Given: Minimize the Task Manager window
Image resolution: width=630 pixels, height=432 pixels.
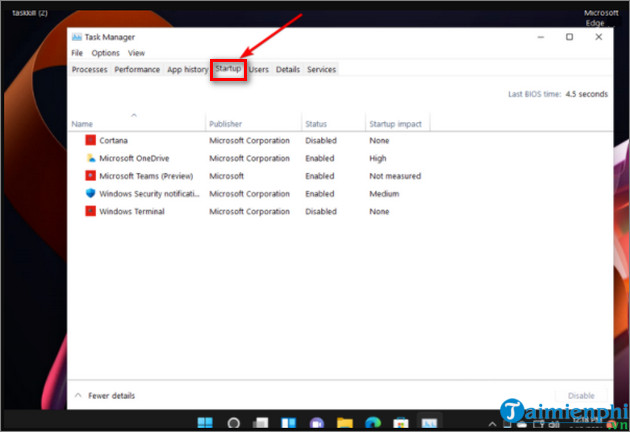Looking at the screenshot, I should [541, 37].
